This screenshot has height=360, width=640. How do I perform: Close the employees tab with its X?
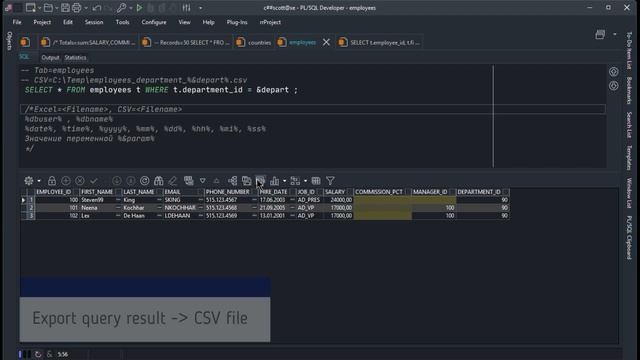click(326, 42)
